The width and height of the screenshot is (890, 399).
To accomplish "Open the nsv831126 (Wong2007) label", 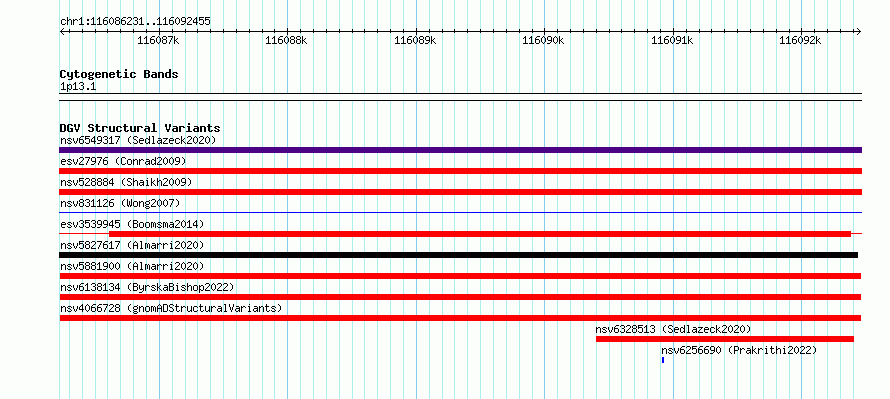I will point(120,203).
